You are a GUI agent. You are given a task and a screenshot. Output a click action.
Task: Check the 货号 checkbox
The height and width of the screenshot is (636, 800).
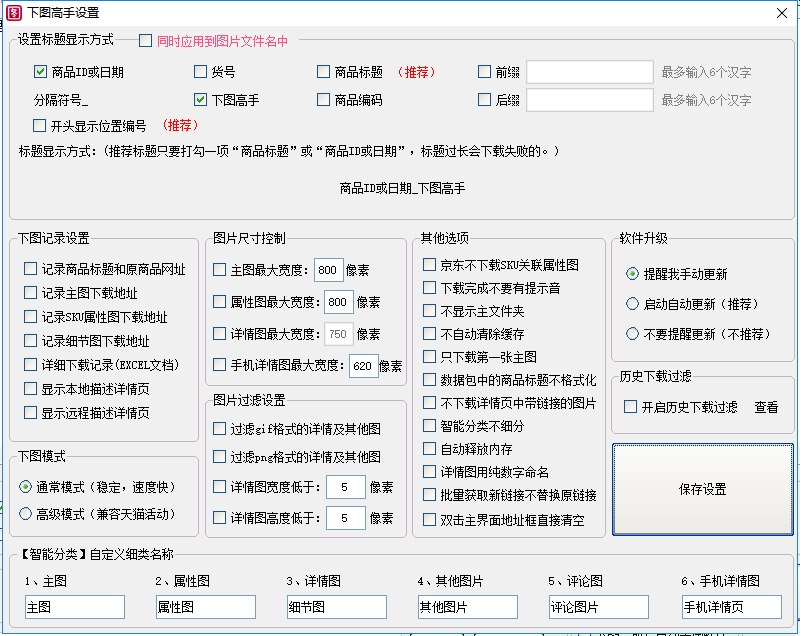(201, 72)
